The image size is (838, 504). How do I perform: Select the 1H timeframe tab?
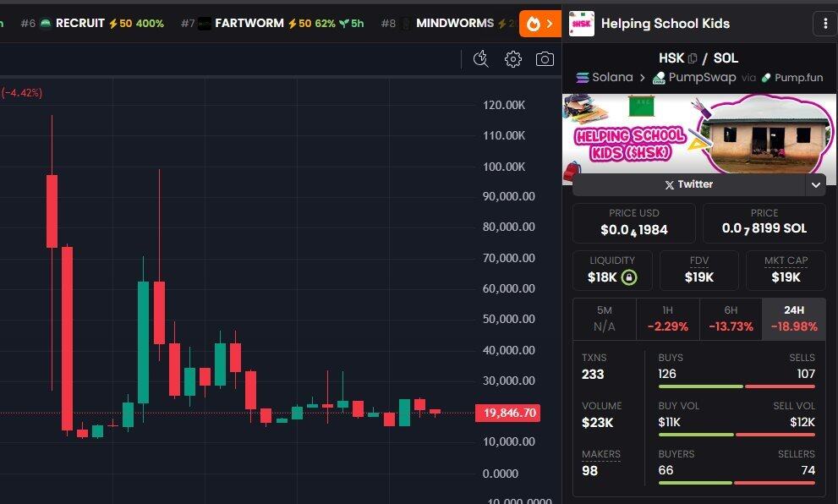[667, 319]
